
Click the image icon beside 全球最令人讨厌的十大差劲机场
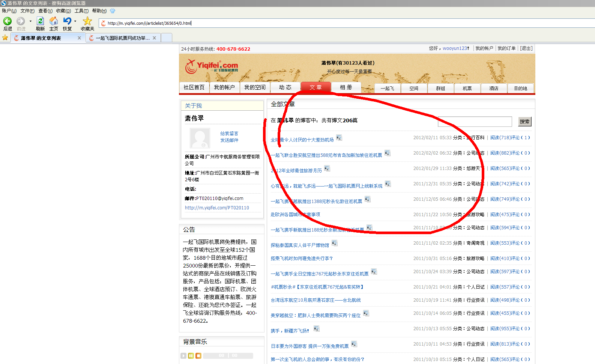click(x=339, y=138)
